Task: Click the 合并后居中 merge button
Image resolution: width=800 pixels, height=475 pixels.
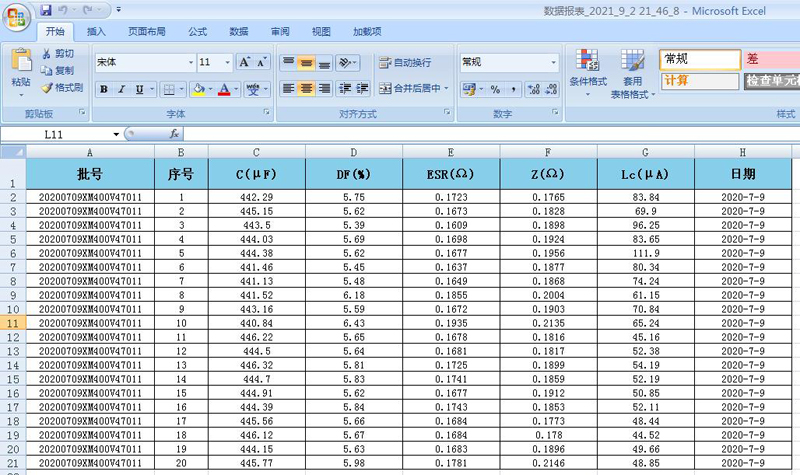Action: pyautogui.click(x=411, y=89)
